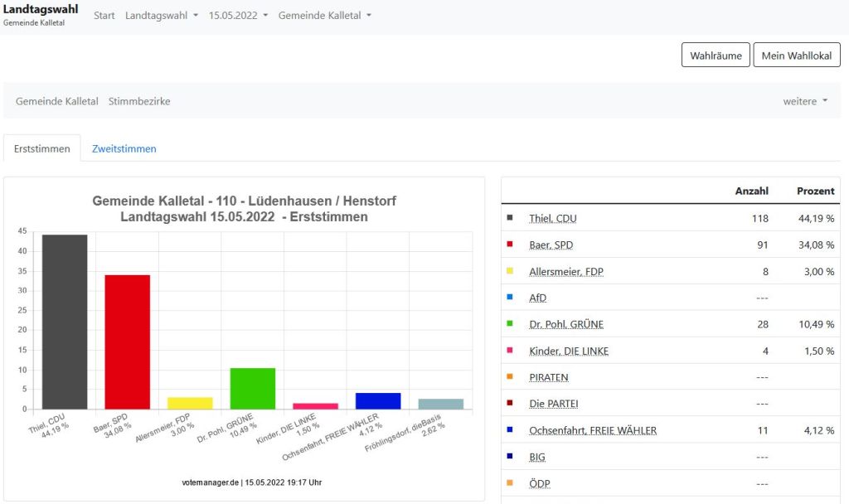Click the pink swatch beside Kinder, DIE LINKE
This screenshot has height=504, width=849.
[510, 351]
